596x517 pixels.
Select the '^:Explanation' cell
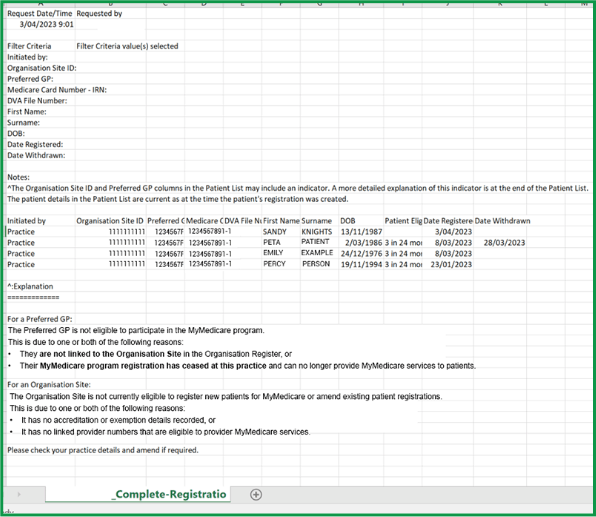point(30,287)
